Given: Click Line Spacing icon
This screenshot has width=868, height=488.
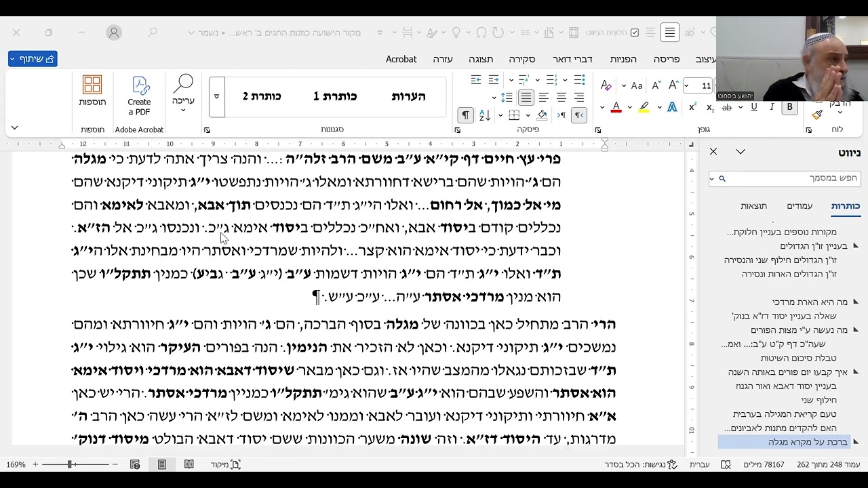Looking at the screenshot, I should 507,98.
